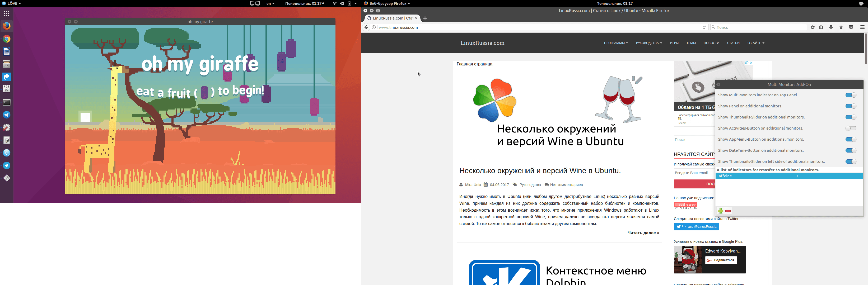Open Firefox downloads panel
This screenshot has width=868, height=285.
[x=831, y=27]
